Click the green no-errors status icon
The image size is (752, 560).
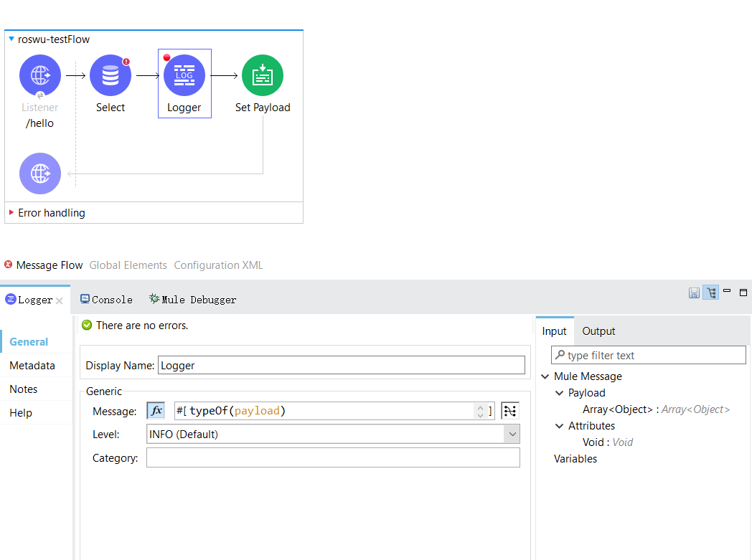pyautogui.click(x=87, y=326)
